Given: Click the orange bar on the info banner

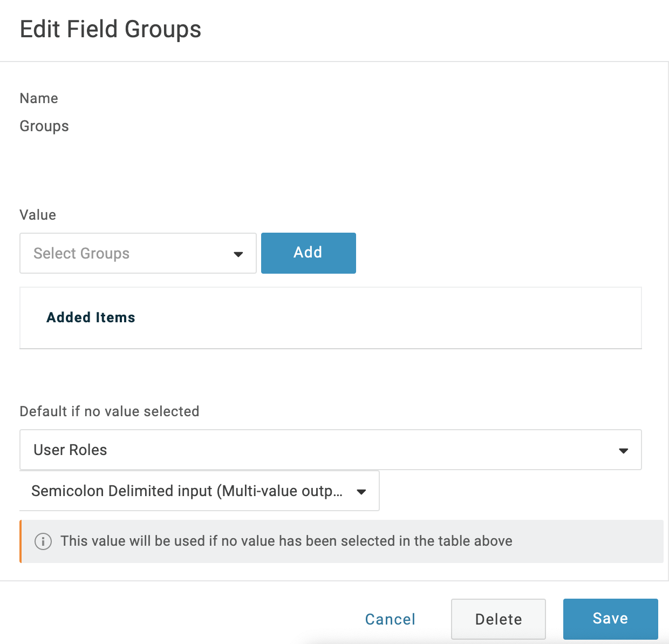Looking at the screenshot, I should [21, 541].
